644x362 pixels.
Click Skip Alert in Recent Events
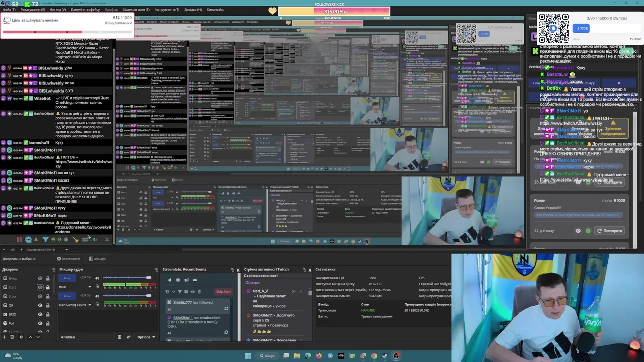[223, 292]
